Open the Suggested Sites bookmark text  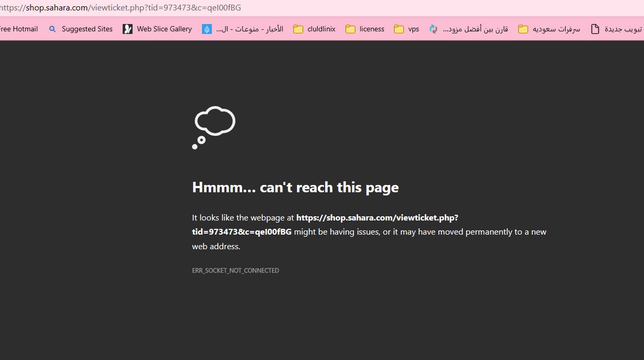click(87, 29)
